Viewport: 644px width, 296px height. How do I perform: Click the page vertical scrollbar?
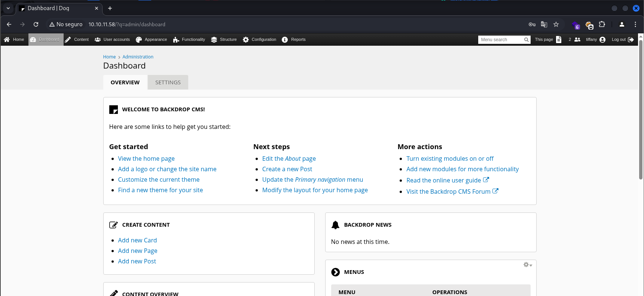click(x=641, y=112)
